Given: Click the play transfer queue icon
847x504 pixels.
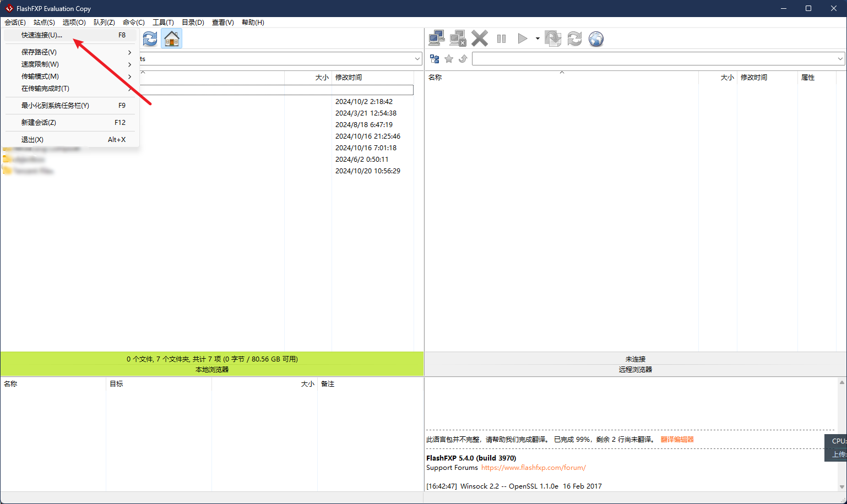Looking at the screenshot, I should [522, 39].
